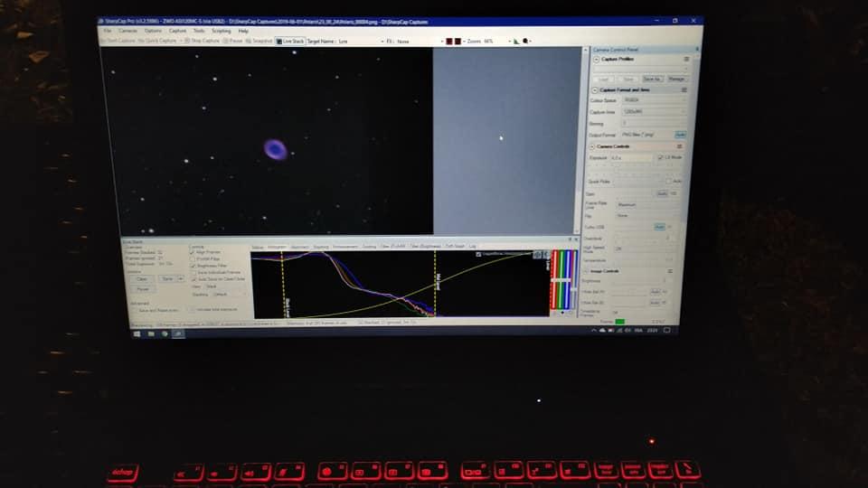Click the round black icon after the histogram icon
Image resolution: width=868 pixels, height=488 pixels.
(x=526, y=42)
